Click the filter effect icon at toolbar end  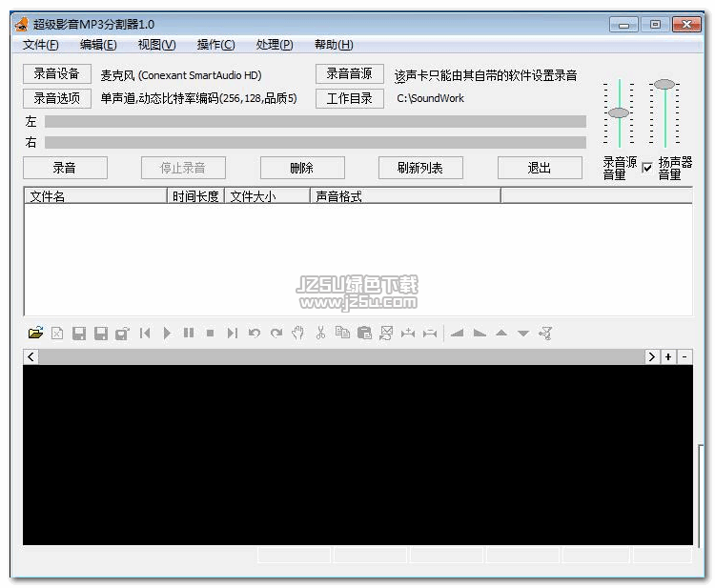[x=545, y=334]
